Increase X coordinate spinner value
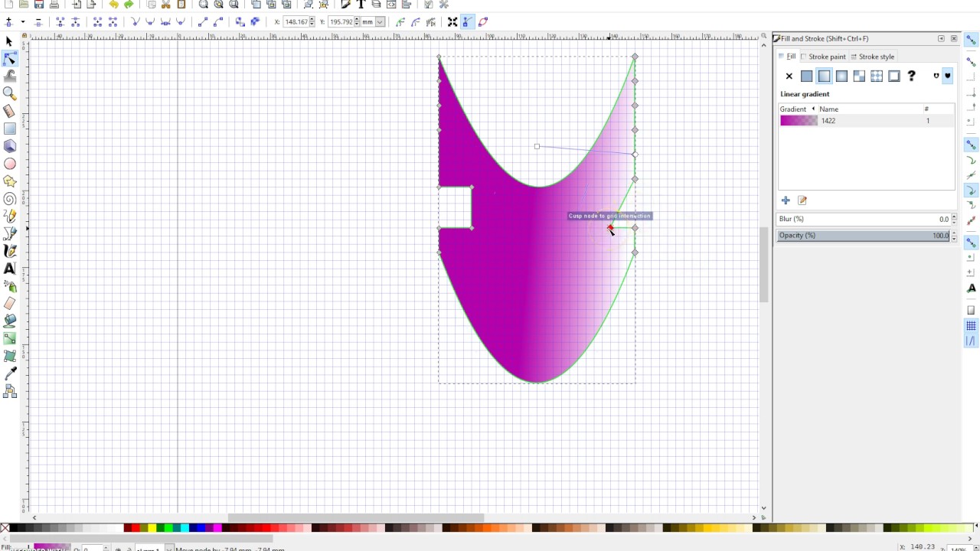The width and height of the screenshot is (980, 551). [312, 20]
